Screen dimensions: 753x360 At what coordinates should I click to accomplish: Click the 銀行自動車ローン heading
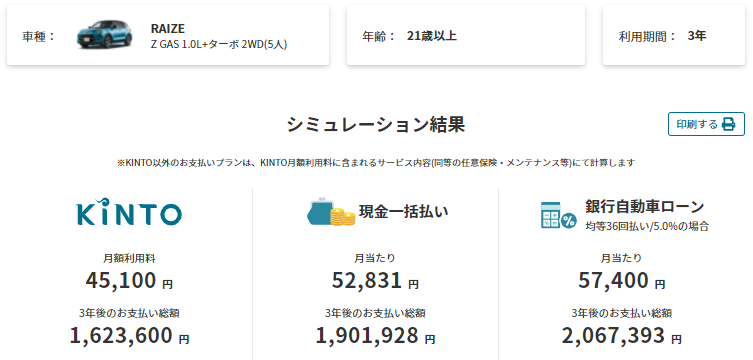coord(644,206)
